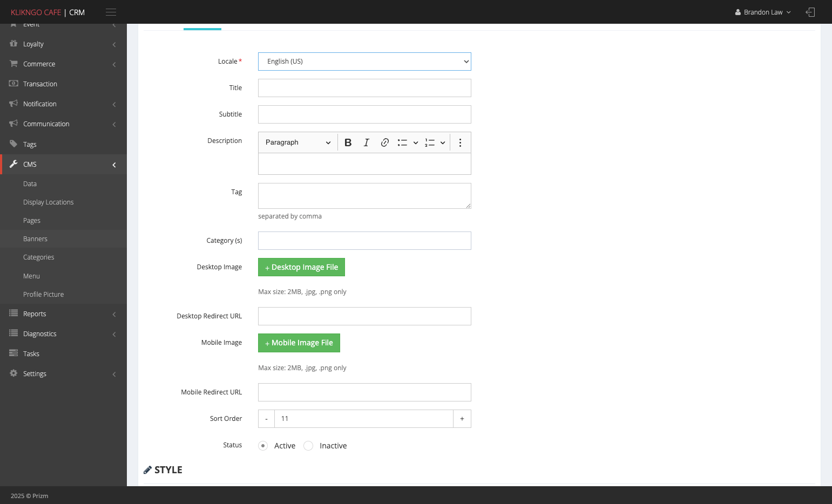Open numbered list style dropdown arrow
Viewport: 832px width, 504px height.
point(443,142)
